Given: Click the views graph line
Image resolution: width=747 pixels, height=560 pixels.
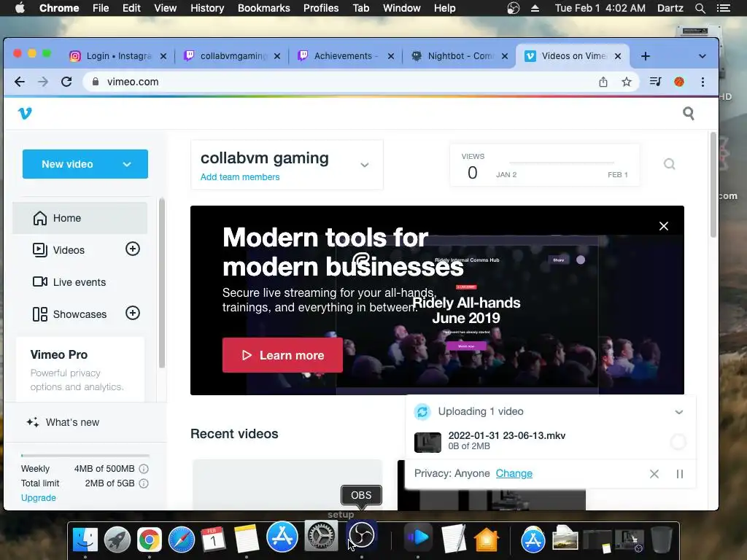Looking at the screenshot, I should click(562, 163).
